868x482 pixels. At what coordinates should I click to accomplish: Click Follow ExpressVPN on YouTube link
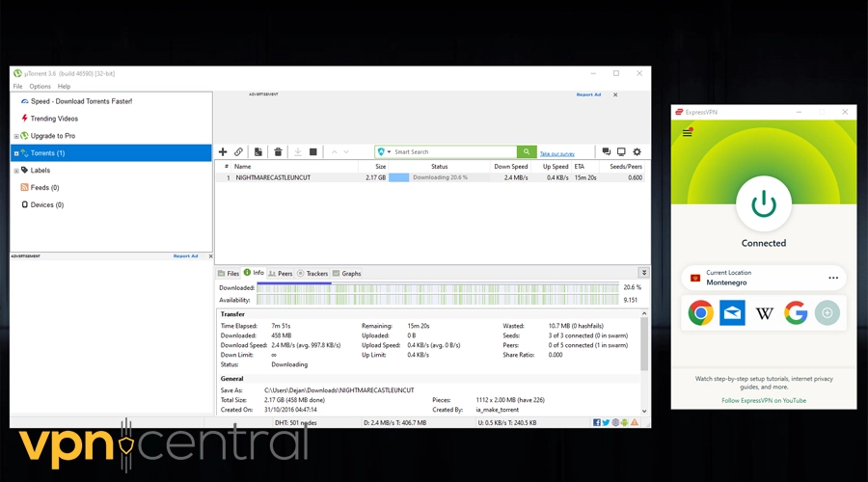tap(764, 400)
